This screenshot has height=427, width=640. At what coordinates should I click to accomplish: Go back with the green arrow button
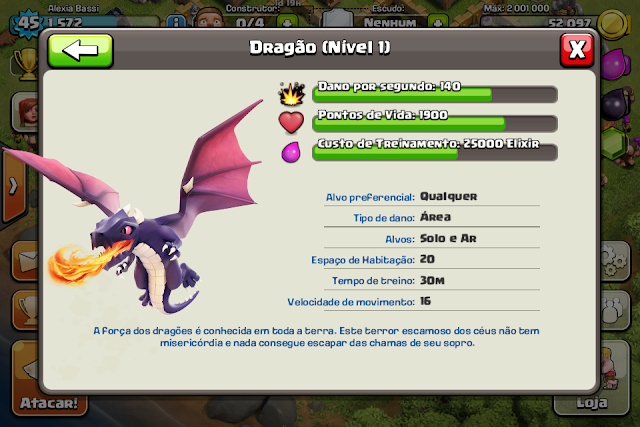pyautogui.click(x=80, y=51)
